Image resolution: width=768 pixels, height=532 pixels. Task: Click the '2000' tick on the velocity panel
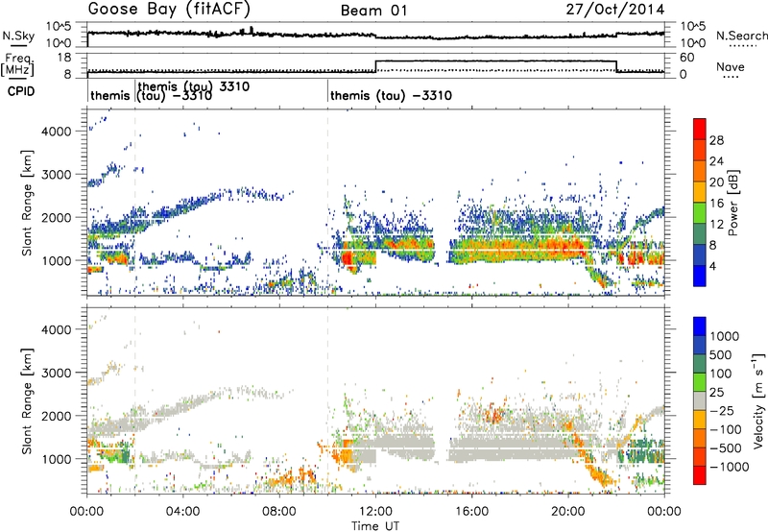coord(56,416)
